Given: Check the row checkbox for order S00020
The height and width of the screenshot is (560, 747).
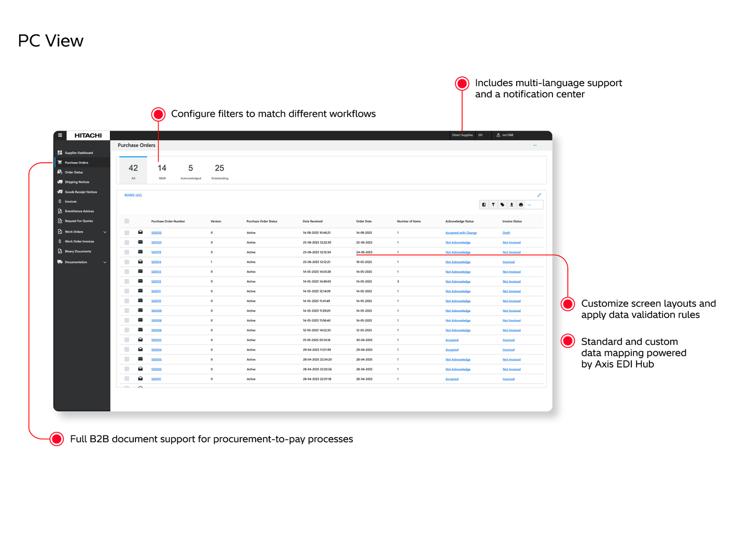Looking at the screenshot, I should [x=127, y=243].
